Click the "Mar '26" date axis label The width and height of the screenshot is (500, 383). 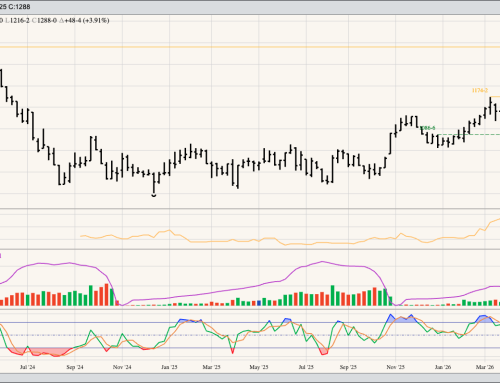(x=485, y=367)
